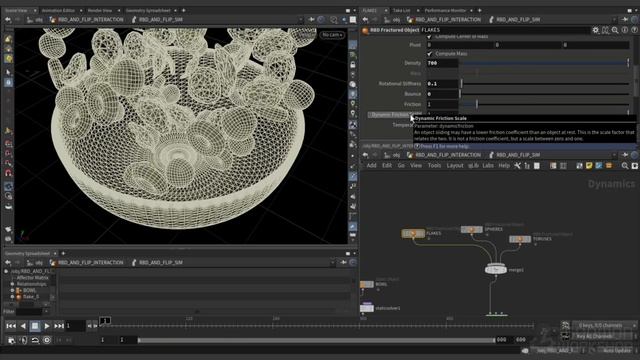640x360 pixels.
Task: Open Add menu in network editor
Action: [371, 165]
